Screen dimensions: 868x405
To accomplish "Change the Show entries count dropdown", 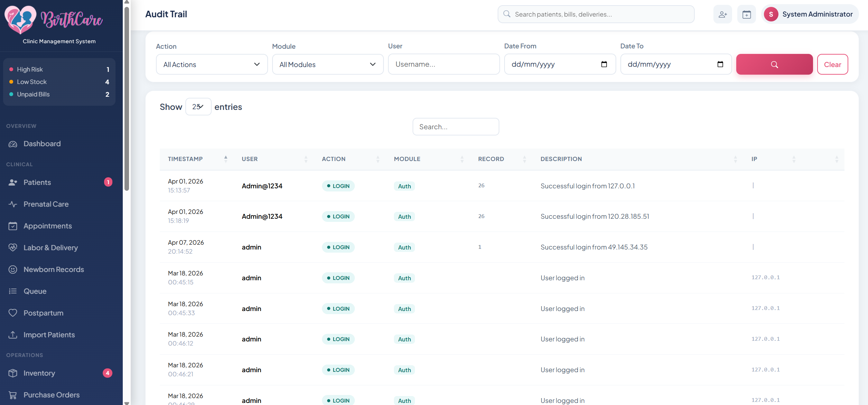I will [x=198, y=106].
